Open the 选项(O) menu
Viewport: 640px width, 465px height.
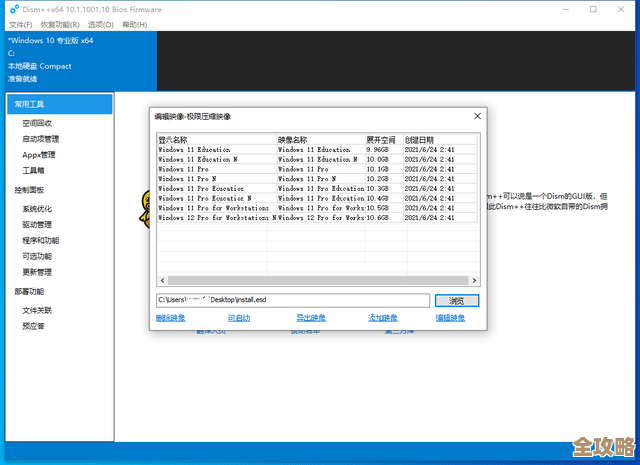pos(101,24)
